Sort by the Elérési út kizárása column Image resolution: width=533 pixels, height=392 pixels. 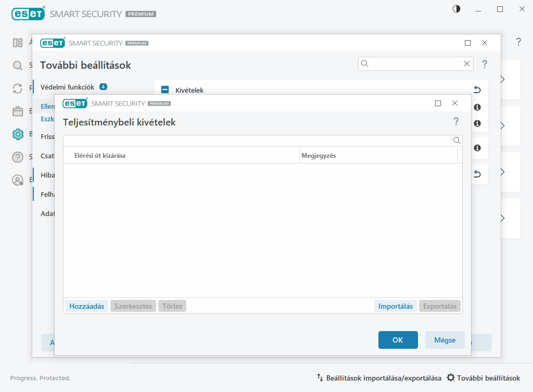(181, 155)
